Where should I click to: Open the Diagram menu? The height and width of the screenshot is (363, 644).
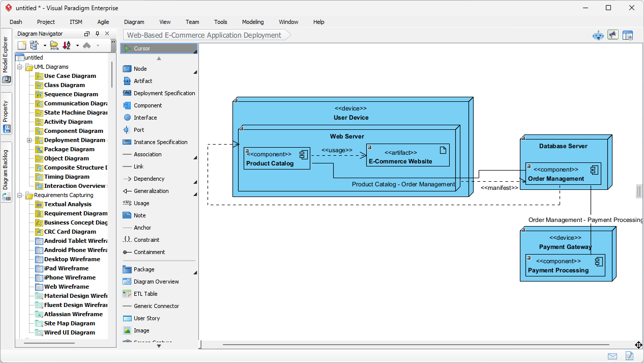[x=134, y=22]
